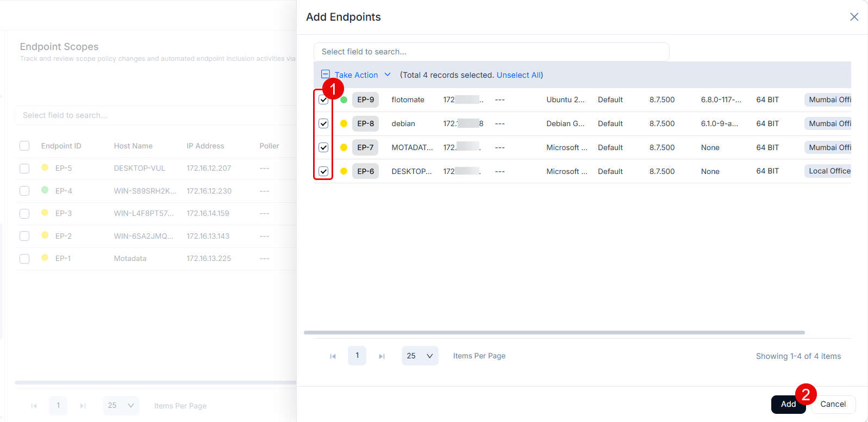Click the Cancel button

(x=833, y=404)
